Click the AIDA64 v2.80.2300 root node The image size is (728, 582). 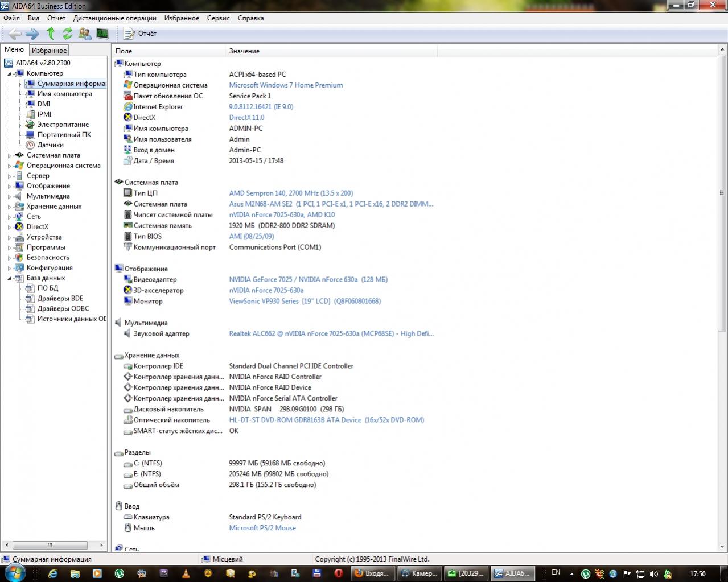tap(38, 63)
